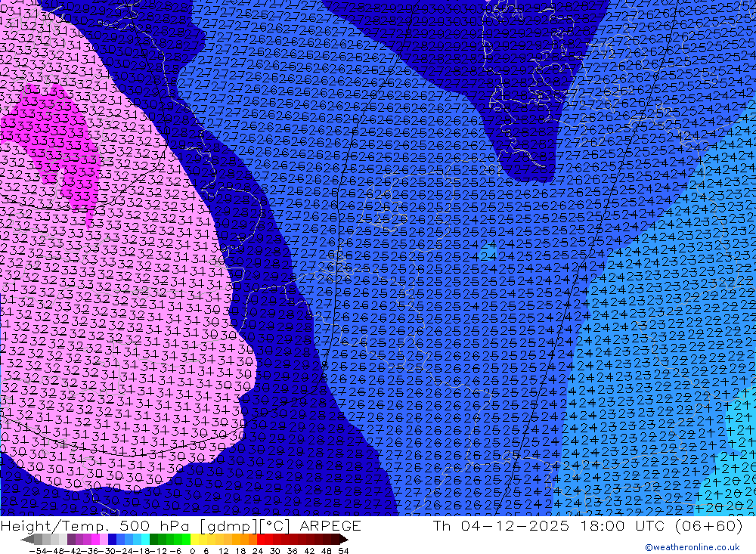This screenshot has width=756, height=554.
Task: Click the "-54" legend label
Action: click(39, 551)
